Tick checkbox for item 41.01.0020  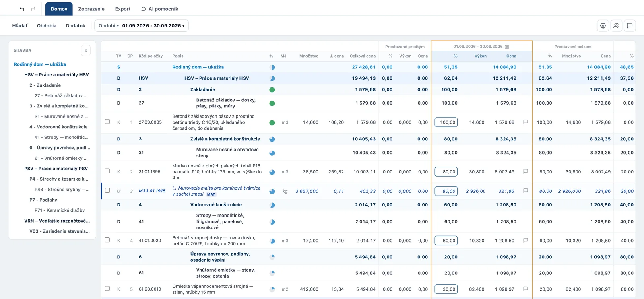click(x=107, y=240)
